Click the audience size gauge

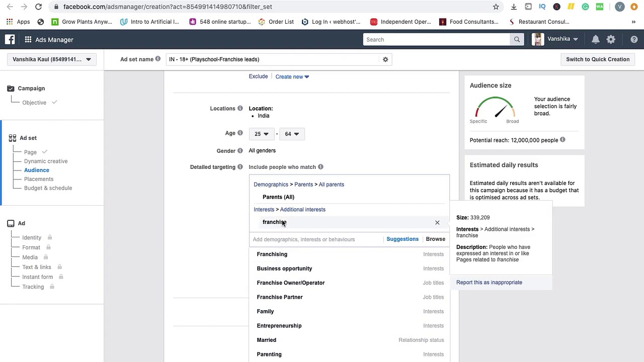click(495, 107)
